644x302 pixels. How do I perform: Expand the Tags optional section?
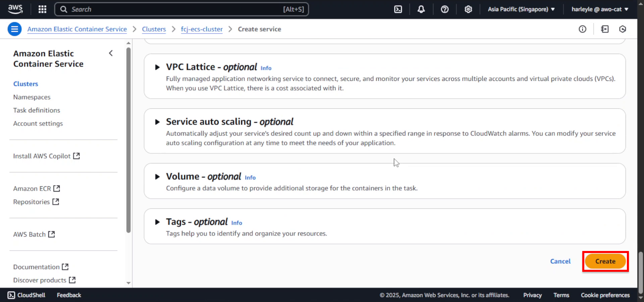[x=157, y=222]
